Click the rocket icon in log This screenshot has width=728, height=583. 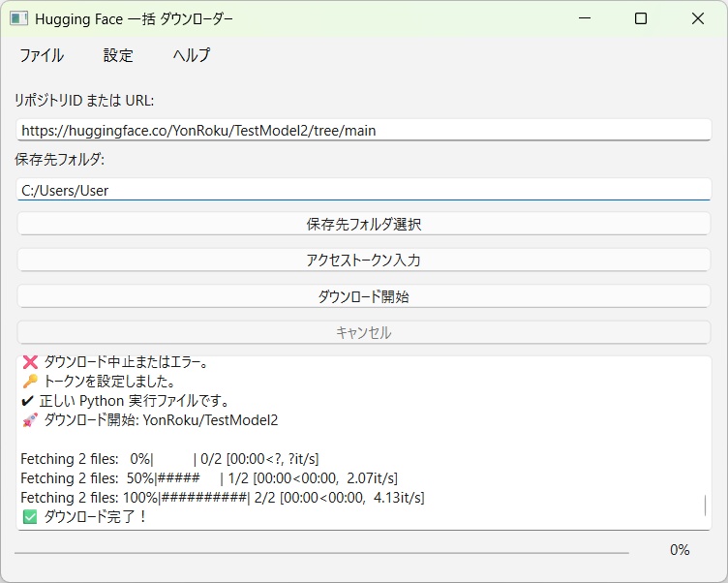coord(30,420)
